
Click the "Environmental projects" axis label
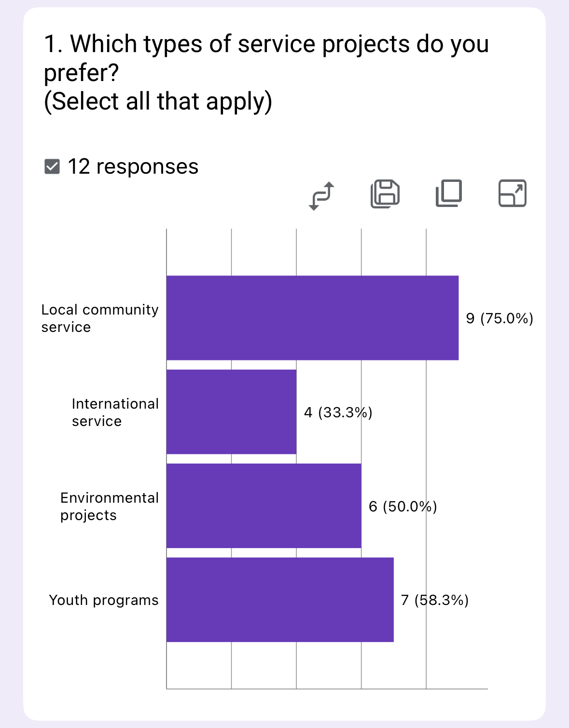pyautogui.click(x=110, y=507)
